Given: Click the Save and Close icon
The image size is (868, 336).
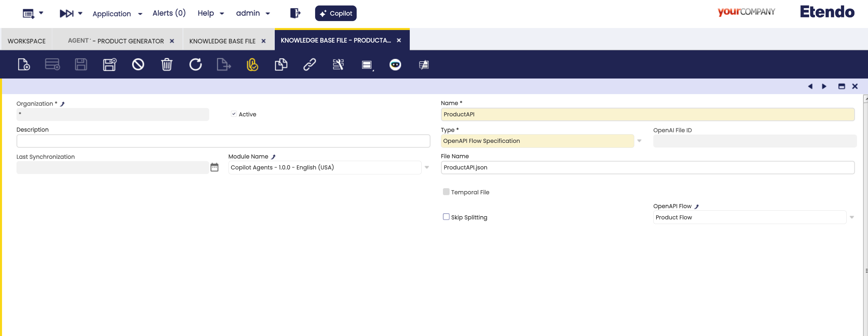Looking at the screenshot, I should coord(110,64).
